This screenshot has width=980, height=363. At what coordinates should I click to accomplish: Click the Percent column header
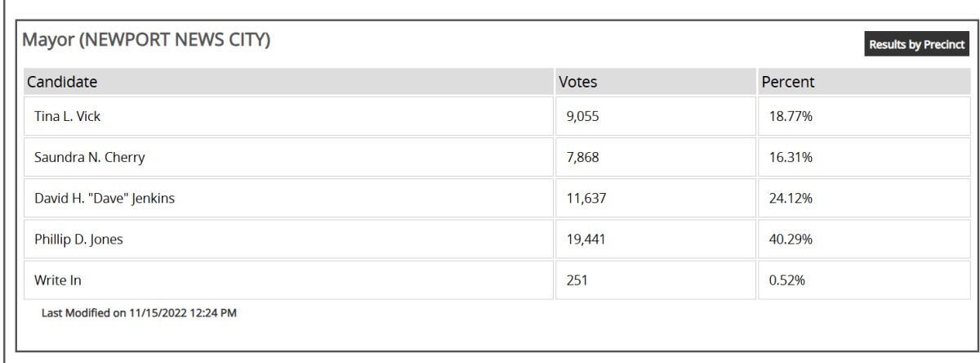[x=863, y=83]
